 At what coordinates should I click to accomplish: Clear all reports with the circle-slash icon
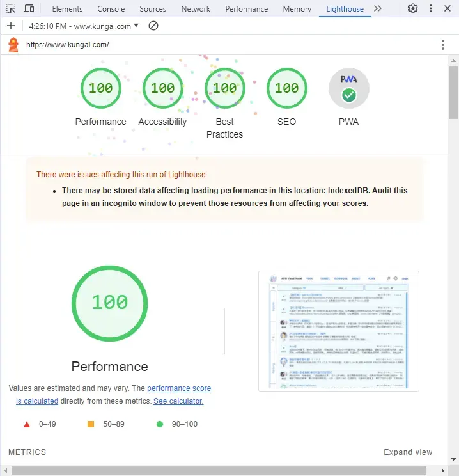tap(153, 26)
